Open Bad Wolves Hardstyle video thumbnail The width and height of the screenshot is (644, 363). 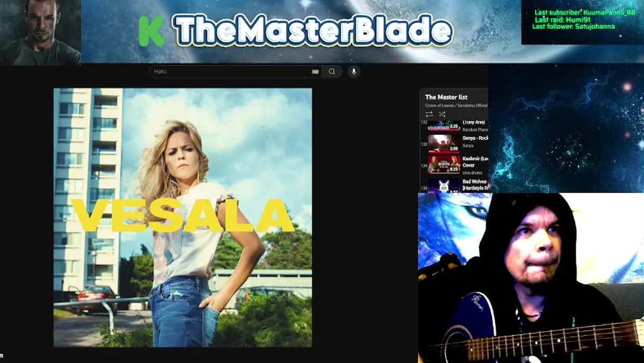(x=444, y=186)
